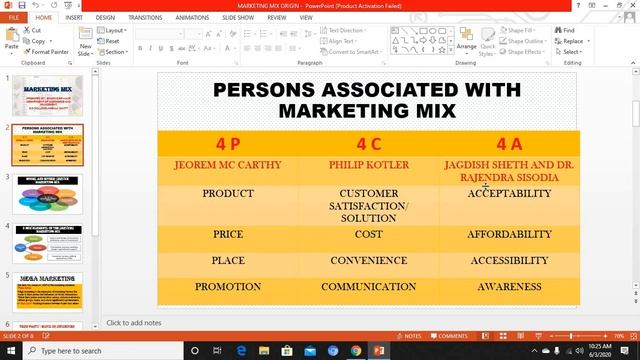Select the down block arrow shape
Screen dimensions: 640x360
coord(433,40)
